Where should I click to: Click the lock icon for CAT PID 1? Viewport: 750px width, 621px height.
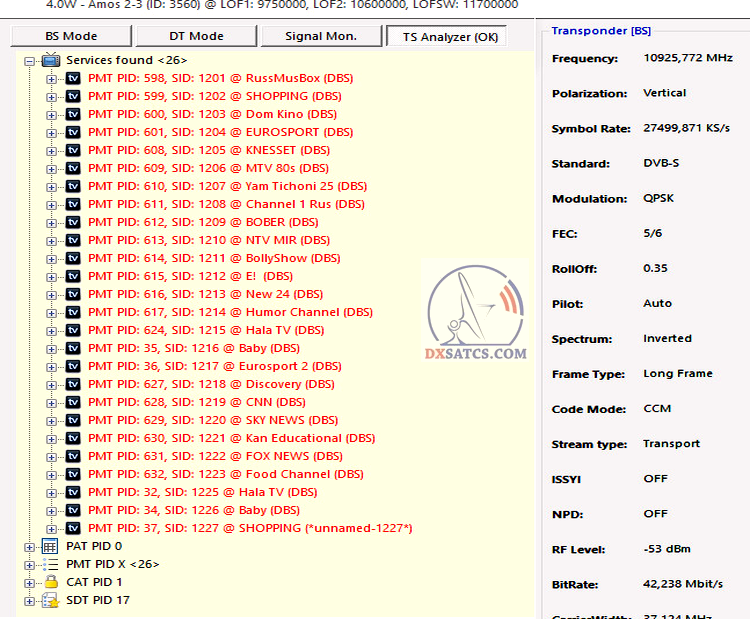(50, 583)
